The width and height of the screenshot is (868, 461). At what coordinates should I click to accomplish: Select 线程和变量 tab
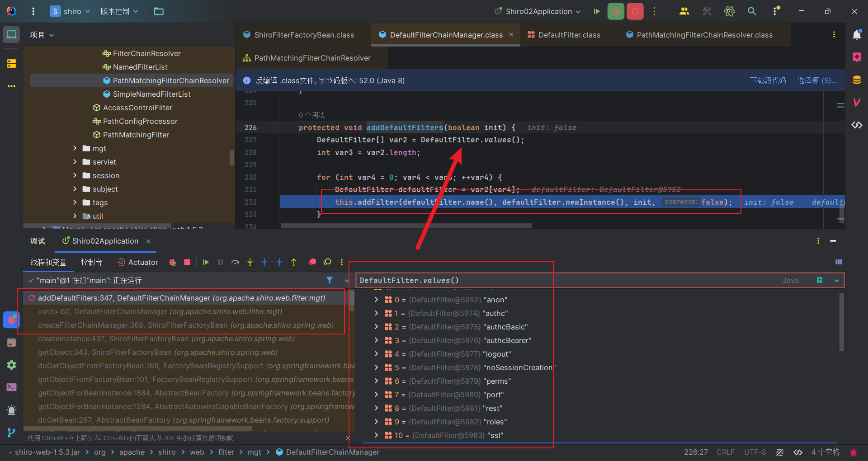click(x=48, y=262)
